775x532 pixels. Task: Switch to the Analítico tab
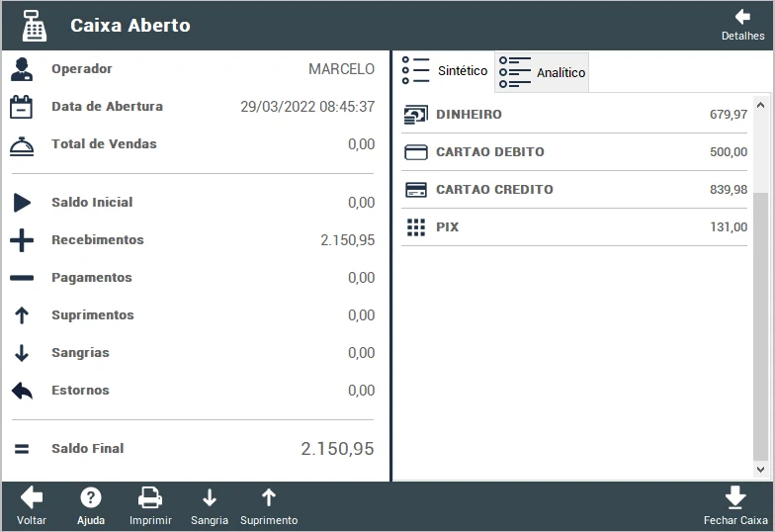542,73
